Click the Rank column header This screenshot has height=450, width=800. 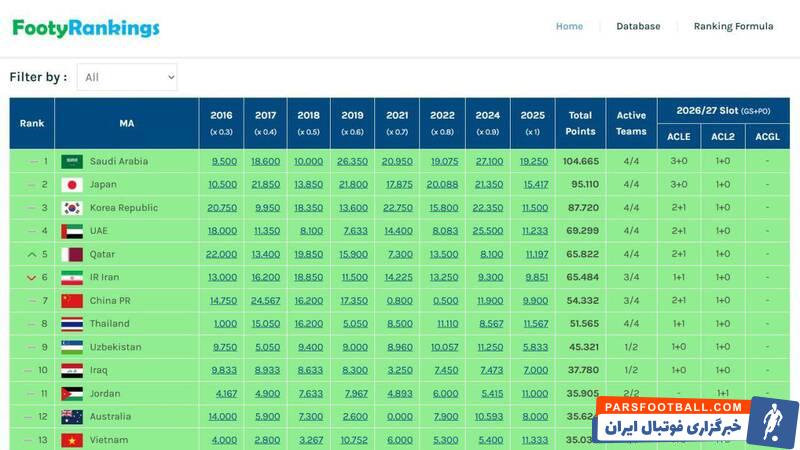(32, 123)
